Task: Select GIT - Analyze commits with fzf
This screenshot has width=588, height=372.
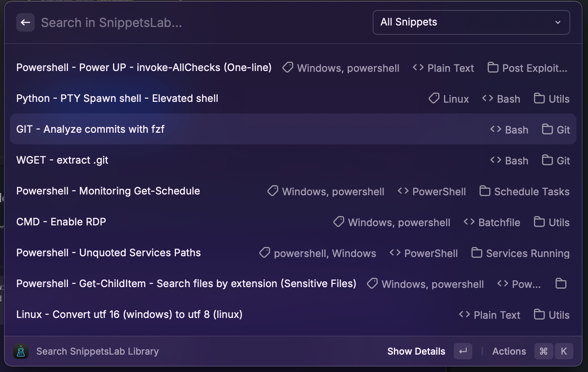Action: click(90, 129)
